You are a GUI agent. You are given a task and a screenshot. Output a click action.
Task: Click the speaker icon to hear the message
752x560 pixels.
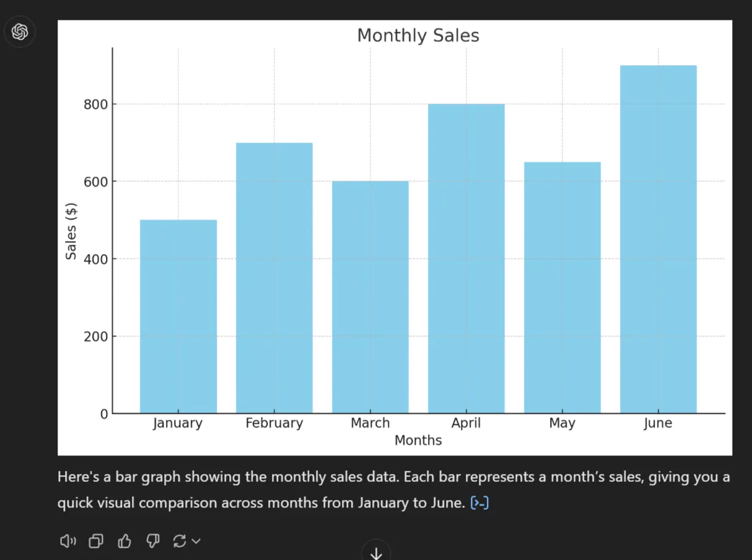coord(68,541)
